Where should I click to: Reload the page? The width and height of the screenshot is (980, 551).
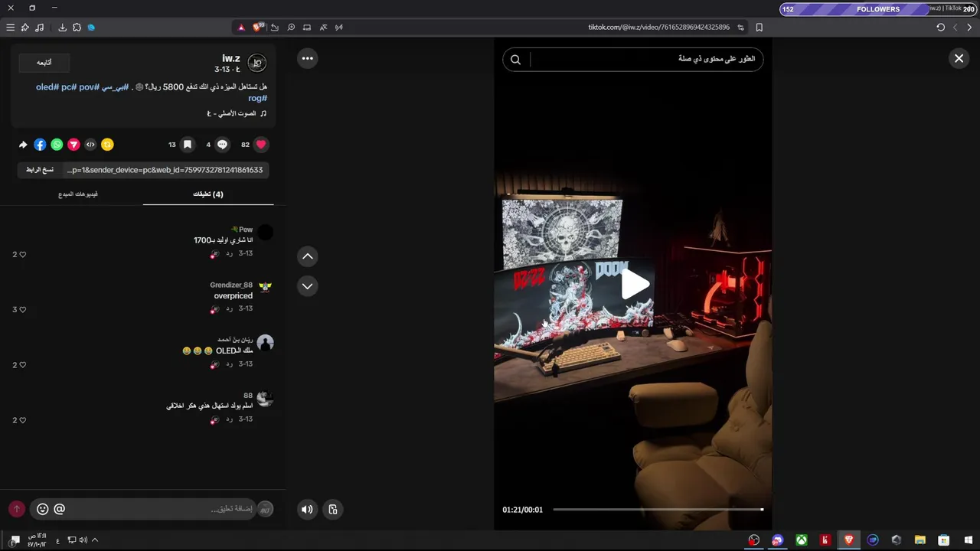point(940,27)
